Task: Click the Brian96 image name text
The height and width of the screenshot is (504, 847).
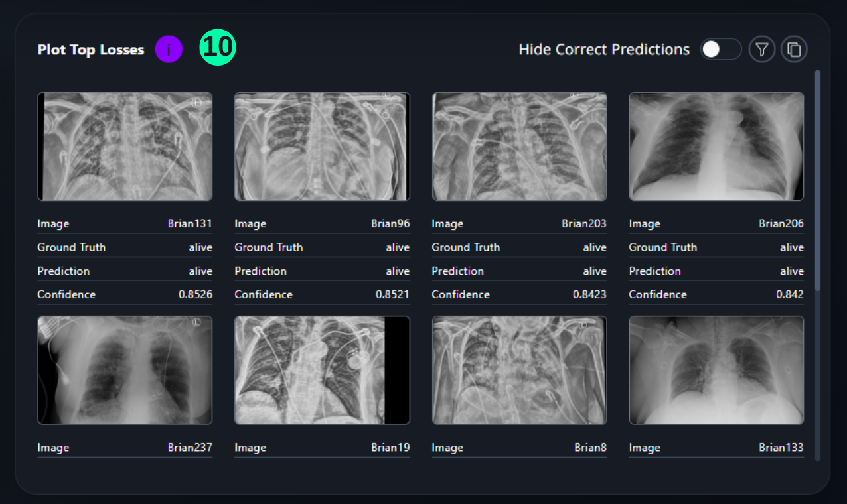Action: (x=390, y=224)
